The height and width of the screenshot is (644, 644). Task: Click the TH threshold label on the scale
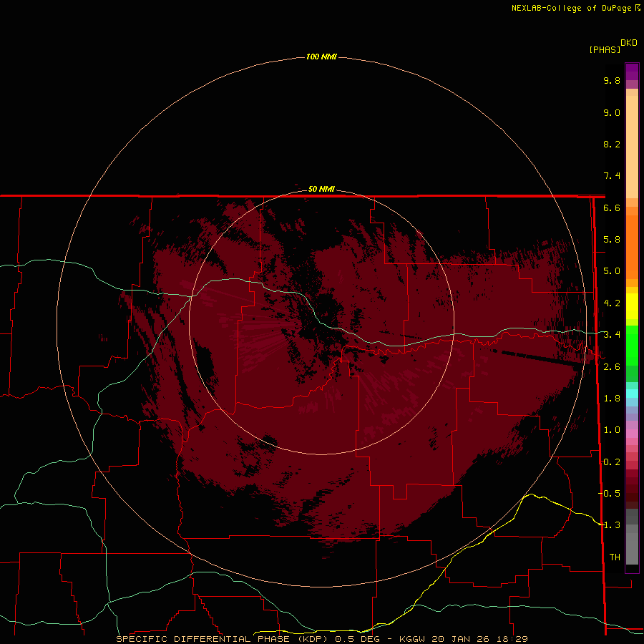click(615, 557)
